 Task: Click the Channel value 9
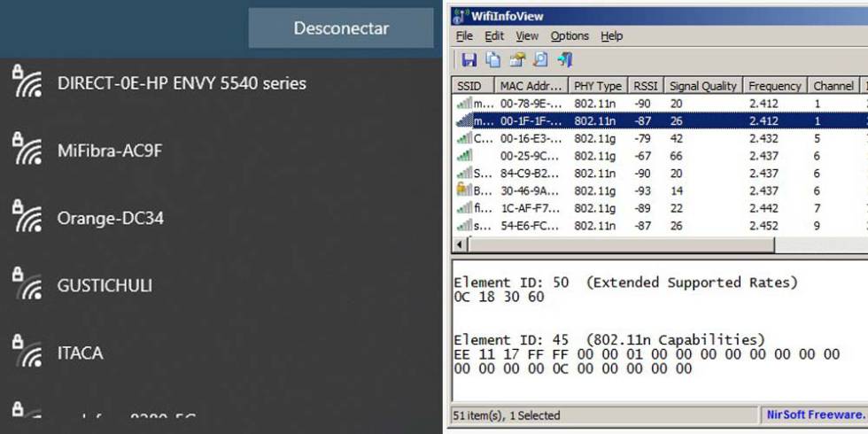point(817,225)
